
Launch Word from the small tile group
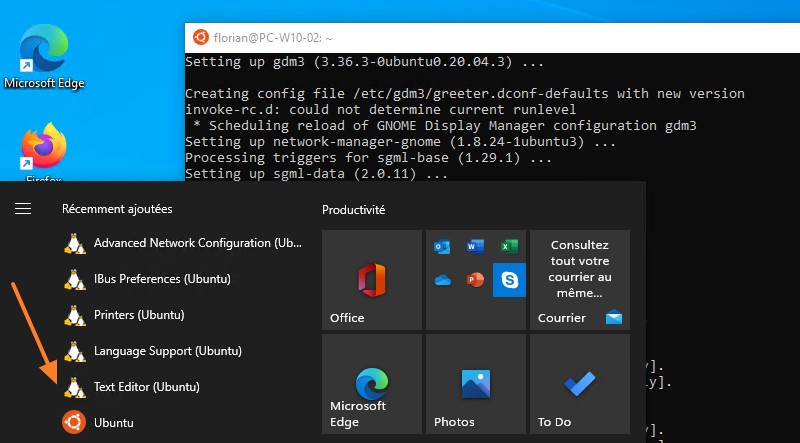476,246
